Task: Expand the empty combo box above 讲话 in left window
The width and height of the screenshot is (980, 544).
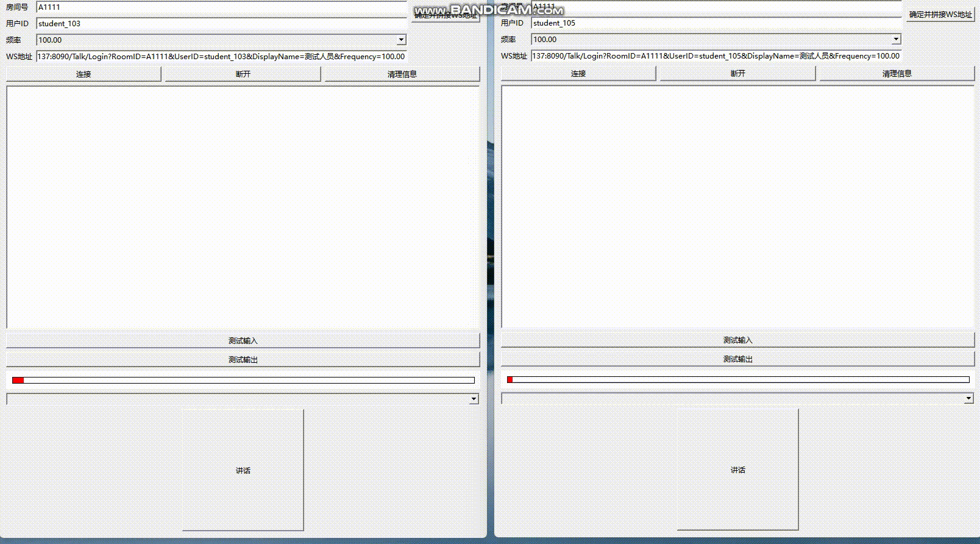Action: click(474, 399)
